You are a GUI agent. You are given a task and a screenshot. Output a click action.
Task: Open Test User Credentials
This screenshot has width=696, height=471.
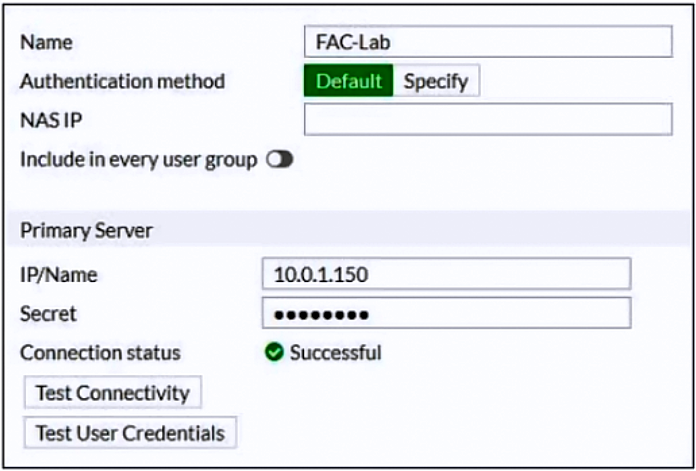pyautogui.click(x=130, y=433)
